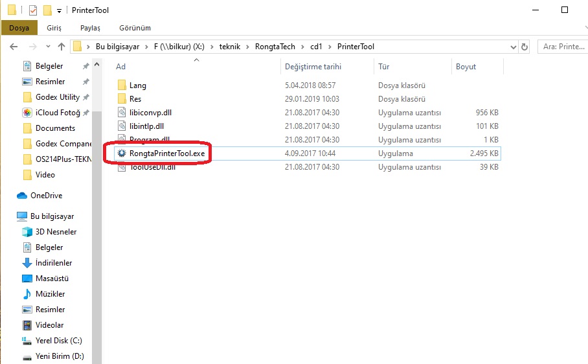Switch to the Görünüm ribbon tab
This screenshot has height=364, width=588.
135,28
